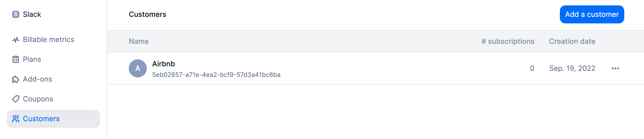Click the Slack organization logo icon

click(15, 15)
